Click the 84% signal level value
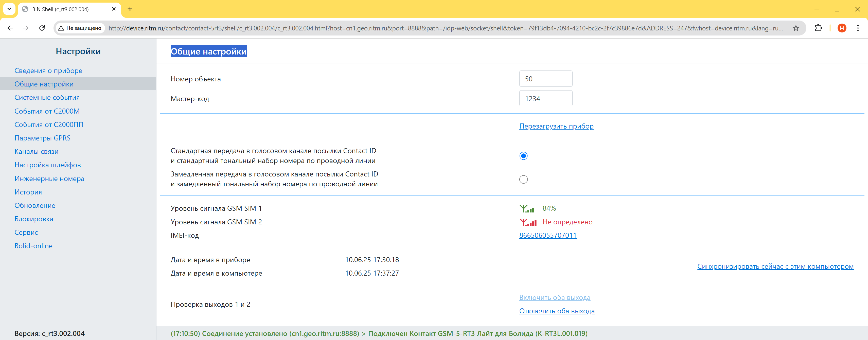 coord(549,208)
